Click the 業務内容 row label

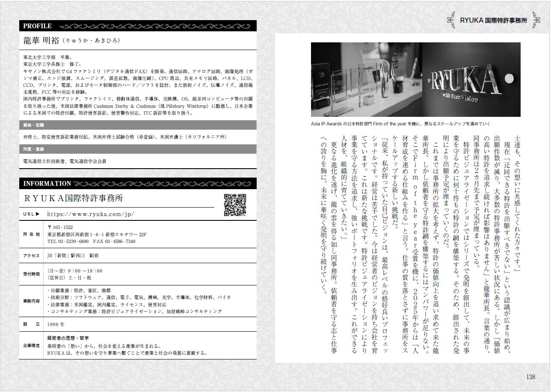[31, 301]
